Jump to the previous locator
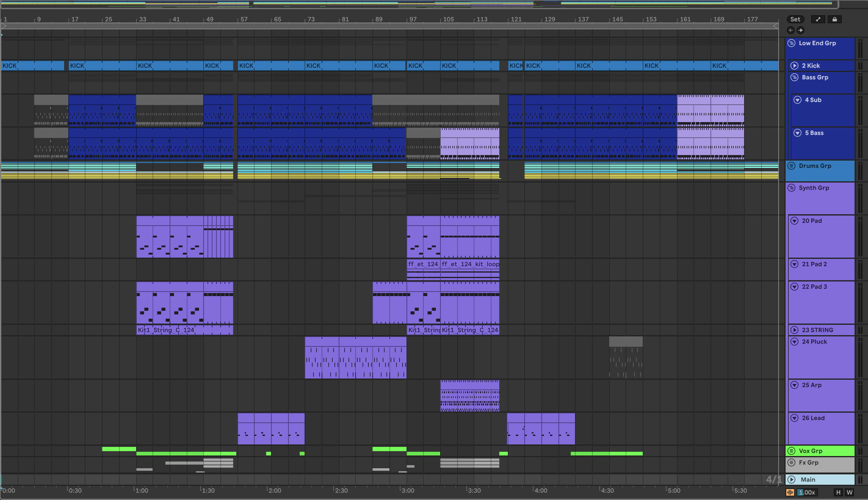This screenshot has width=868, height=500. 791,30
